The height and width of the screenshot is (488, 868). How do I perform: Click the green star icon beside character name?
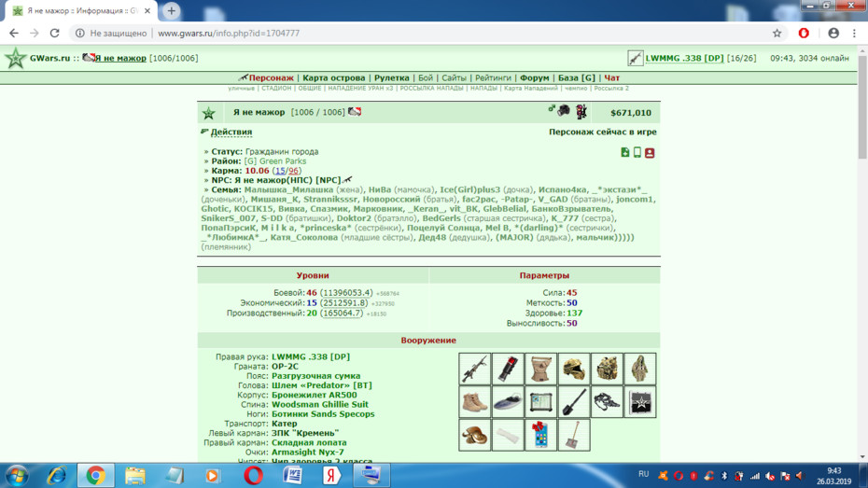click(209, 113)
